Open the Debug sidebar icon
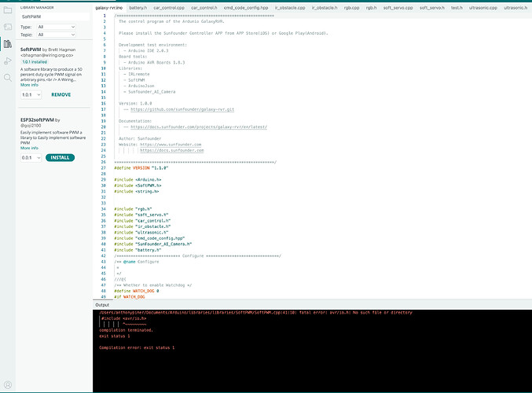The height and width of the screenshot is (393, 532). pyautogui.click(x=7, y=61)
